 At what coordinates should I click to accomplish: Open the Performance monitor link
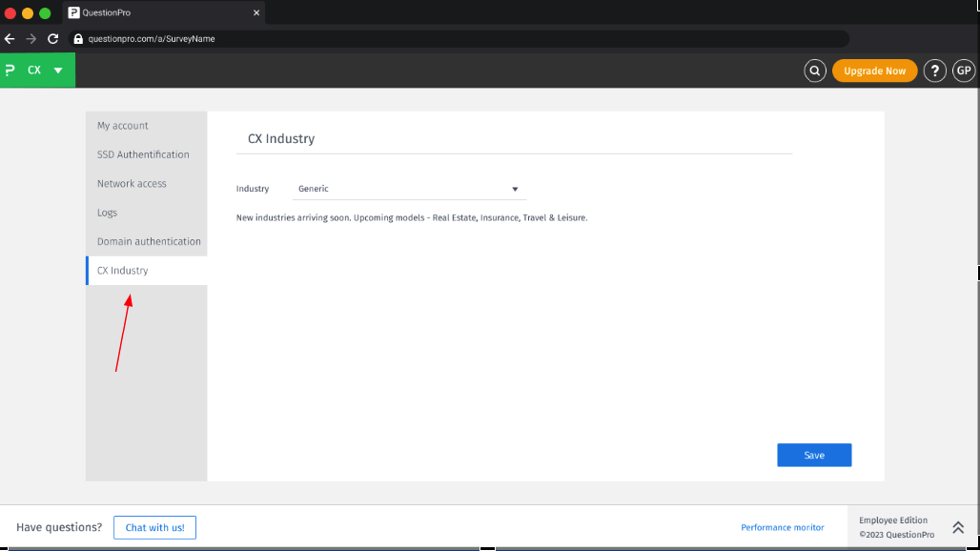click(782, 527)
